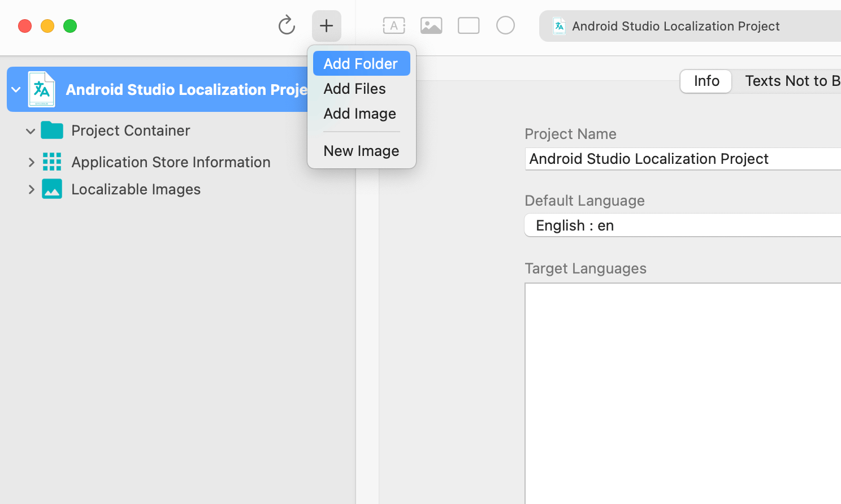Image resolution: width=841 pixels, height=504 pixels.
Task: Click the yellow minimize window button
Action: pos(47,26)
